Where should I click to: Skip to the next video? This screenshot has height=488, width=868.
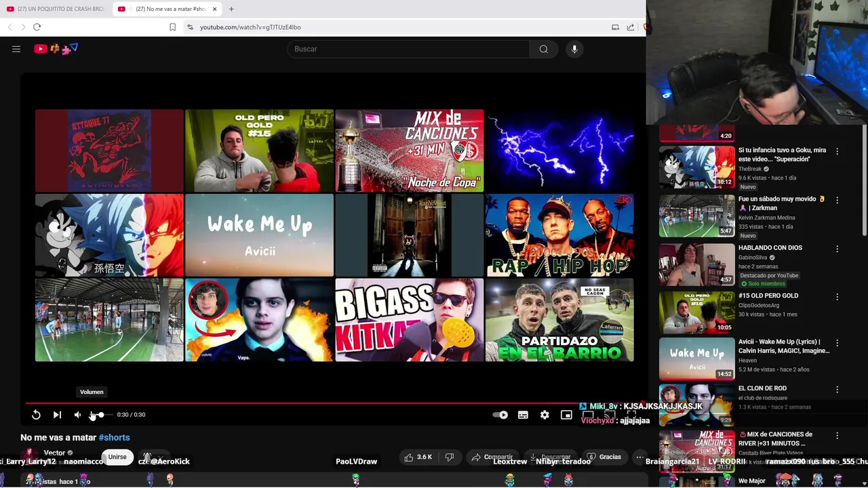pos(57,415)
